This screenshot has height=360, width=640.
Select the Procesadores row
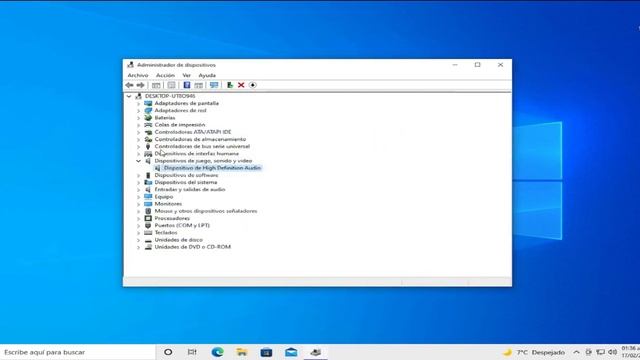(172, 218)
